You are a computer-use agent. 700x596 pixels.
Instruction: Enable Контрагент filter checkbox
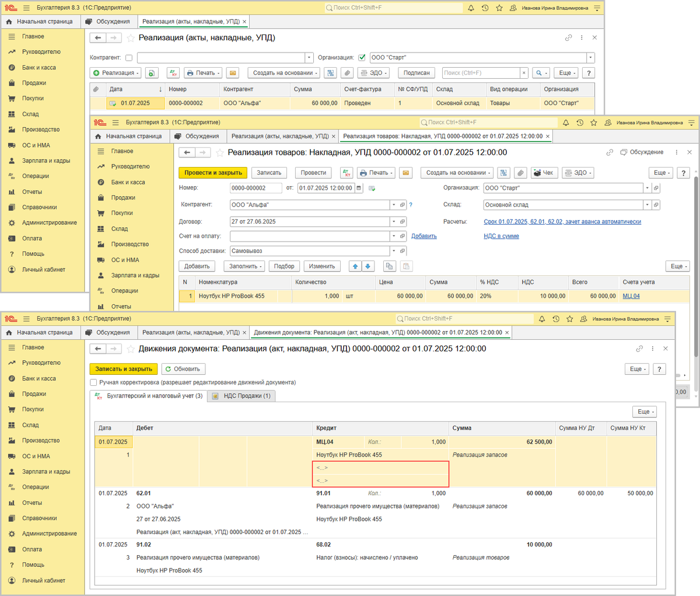(129, 58)
